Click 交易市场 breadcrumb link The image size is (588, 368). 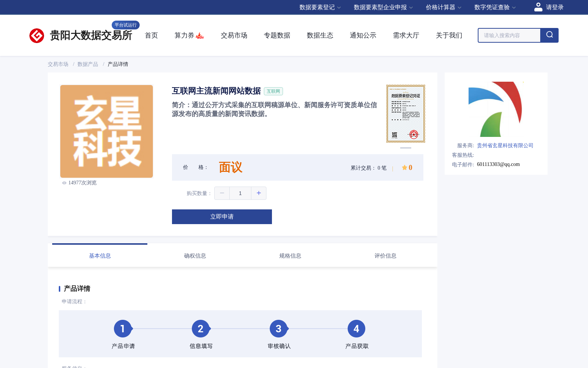point(58,64)
